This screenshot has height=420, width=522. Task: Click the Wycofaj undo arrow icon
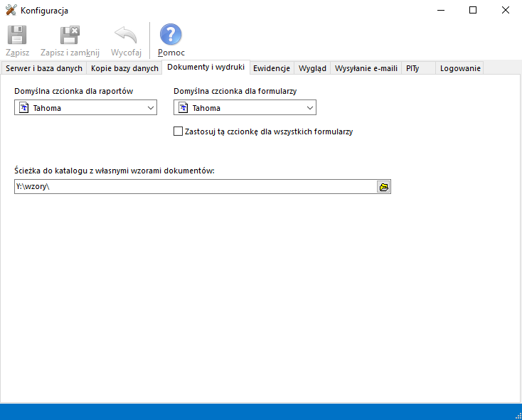click(x=126, y=36)
